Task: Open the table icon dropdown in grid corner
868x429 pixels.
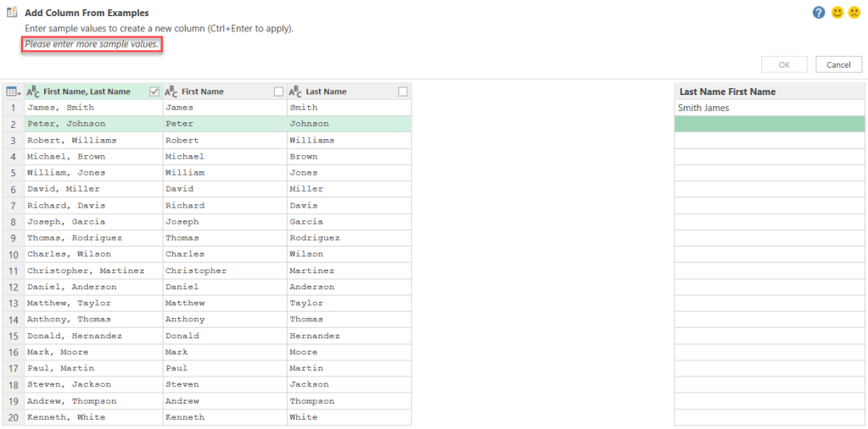Action: (x=13, y=92)
